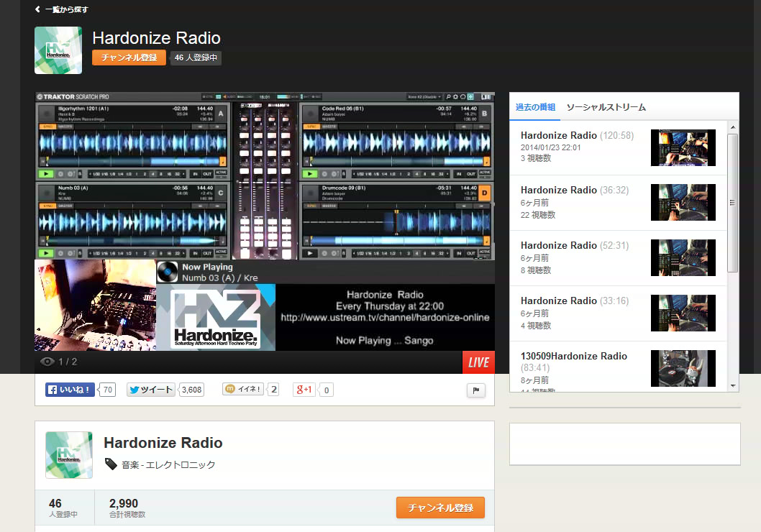Click the tag icon beside 音楽
Viewport: 761px width, 532px height.
[x=111, y=464]
